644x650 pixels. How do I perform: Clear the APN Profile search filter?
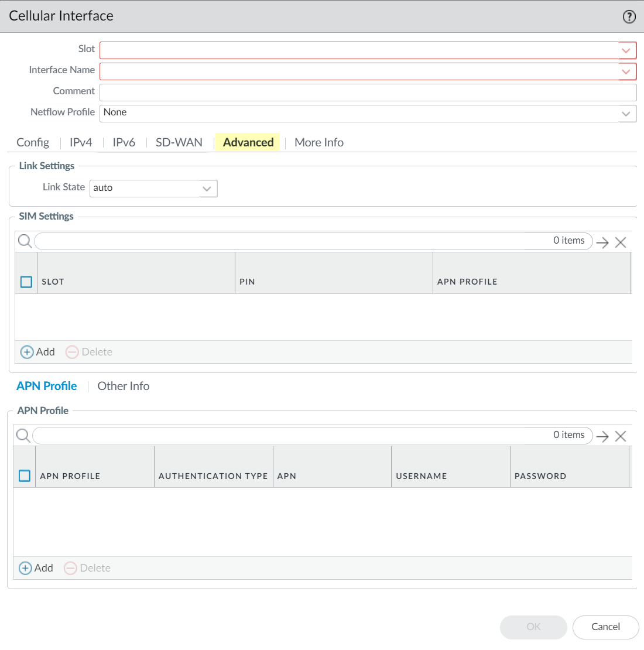pos(621,436)
